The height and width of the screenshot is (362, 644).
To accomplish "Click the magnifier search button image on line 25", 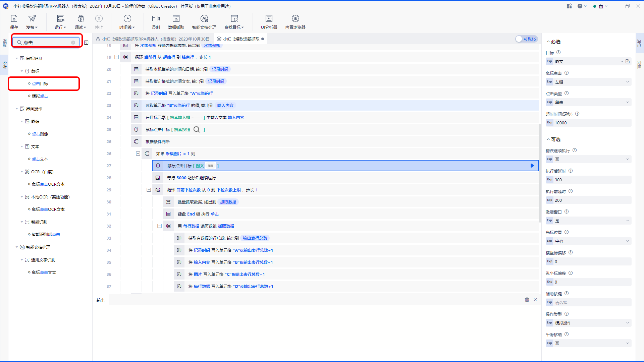I will [197, 129].
